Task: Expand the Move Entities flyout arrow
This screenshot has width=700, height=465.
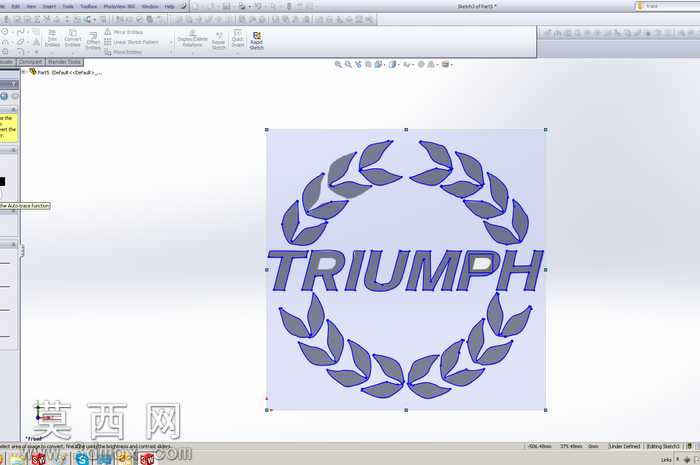Action: 171,53
